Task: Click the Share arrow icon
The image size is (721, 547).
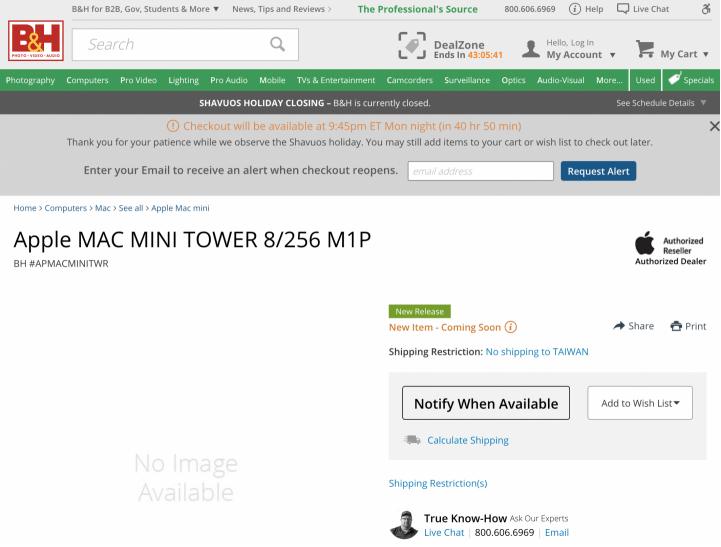Action: click(619, 326)
